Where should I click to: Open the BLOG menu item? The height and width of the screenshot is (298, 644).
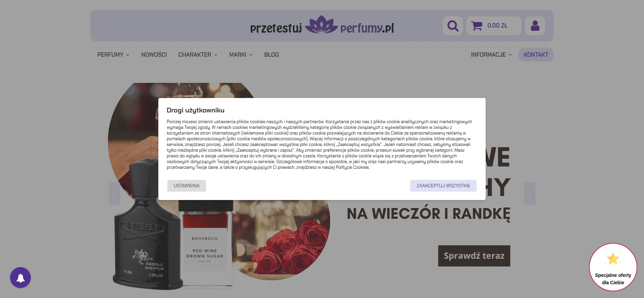(x=271, y=55)
